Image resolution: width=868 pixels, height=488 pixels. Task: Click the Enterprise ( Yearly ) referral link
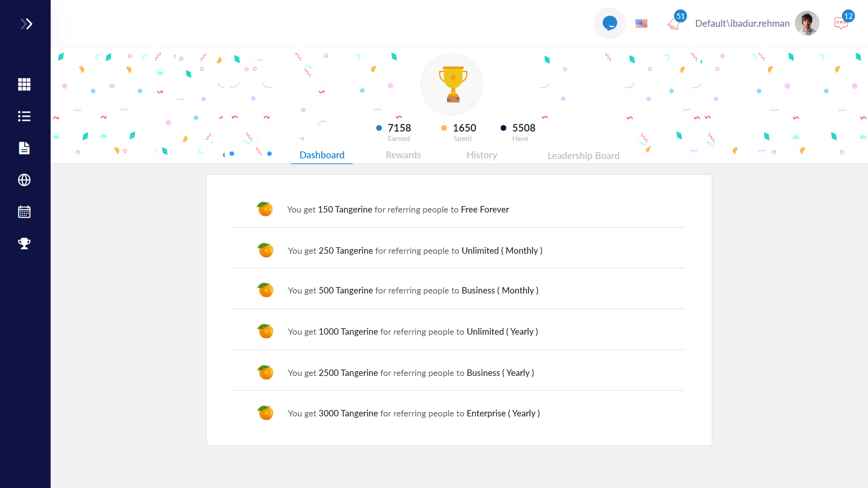pyautogui.click(x=503, y=414)
